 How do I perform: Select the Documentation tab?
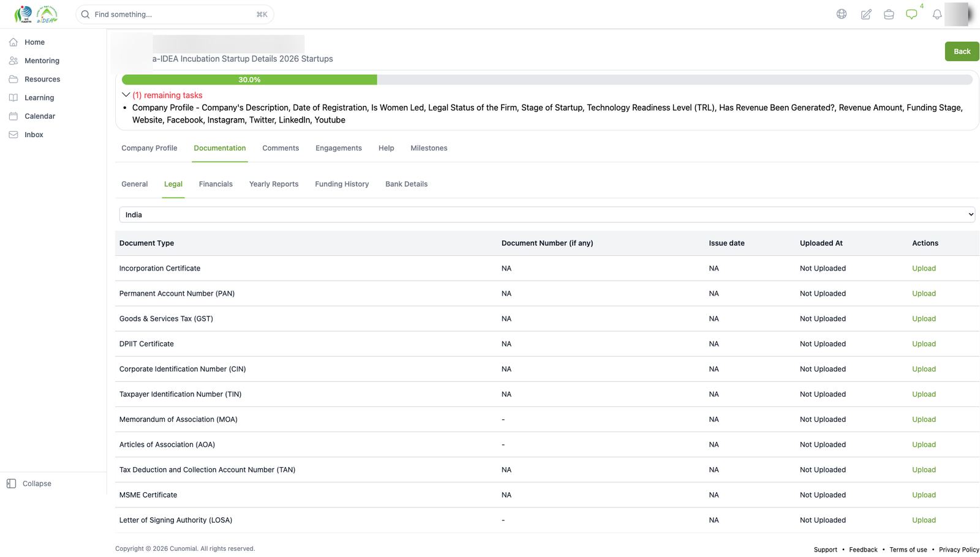(x=220, y=148)
